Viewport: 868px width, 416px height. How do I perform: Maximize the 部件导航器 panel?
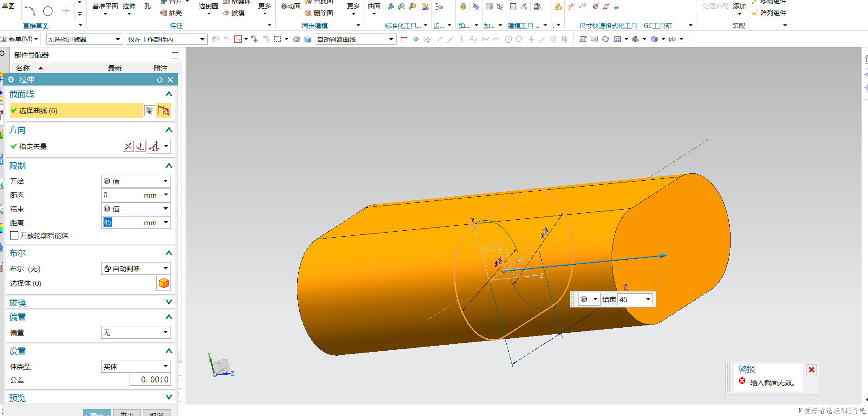[x=175, y=55]
